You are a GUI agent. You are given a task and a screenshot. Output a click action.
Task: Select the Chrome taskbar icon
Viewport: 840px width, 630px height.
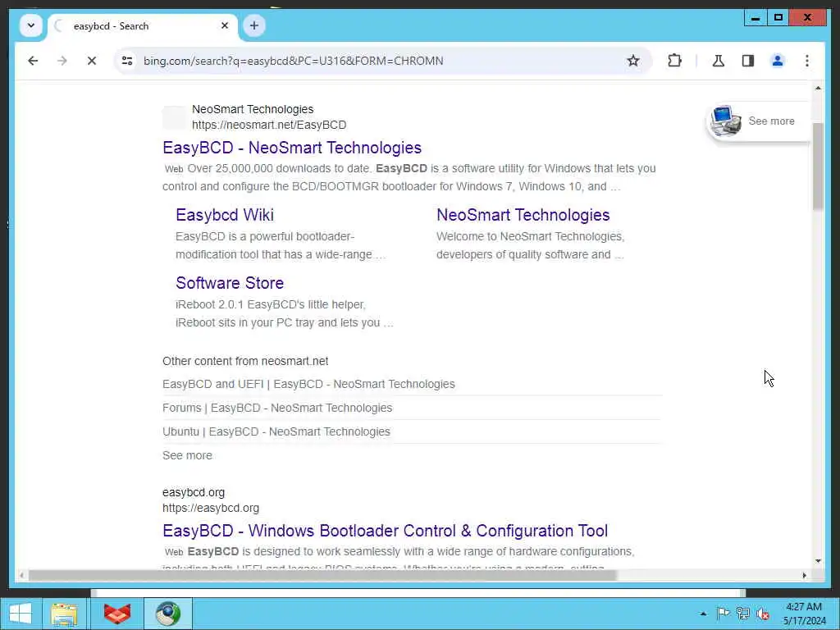tap(167, 614)
